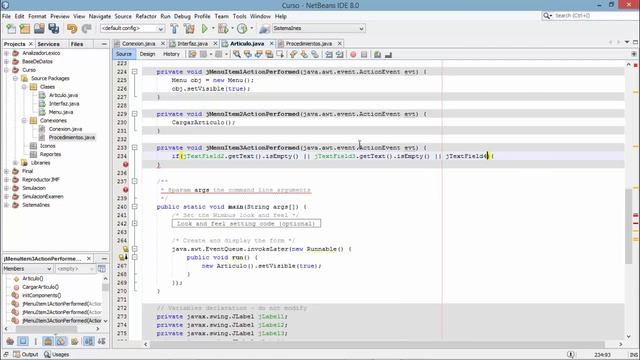Click the Shift Line Left icon
The height and width of the screenshot is (360, 640).
point(329,54)
